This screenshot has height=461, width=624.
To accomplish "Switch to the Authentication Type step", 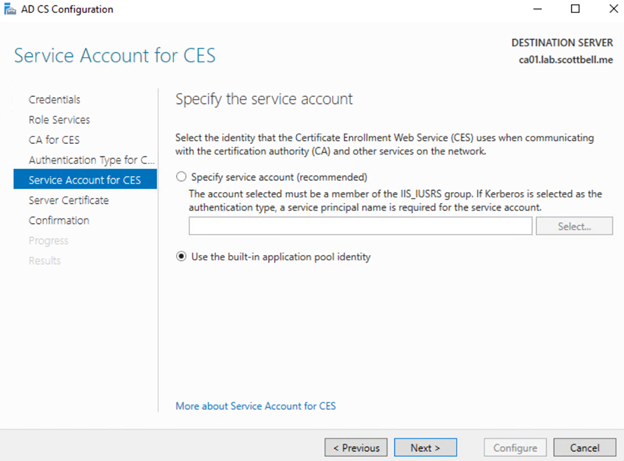I will (x=92, y=160).
